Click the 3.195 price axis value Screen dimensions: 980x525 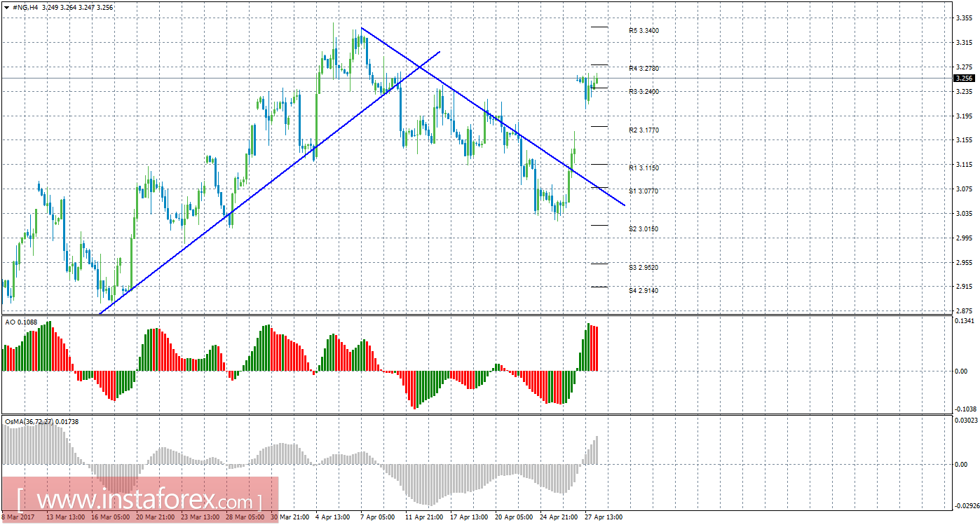click(x=964, y=116)
